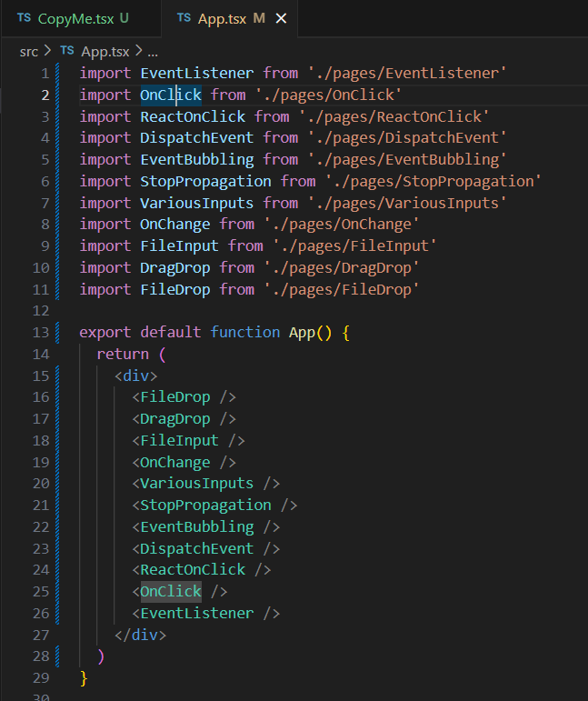This screenshot has height=701, width=588.
Task: Click the <EventBubbling /> JSX element
Action: (205, 527)
